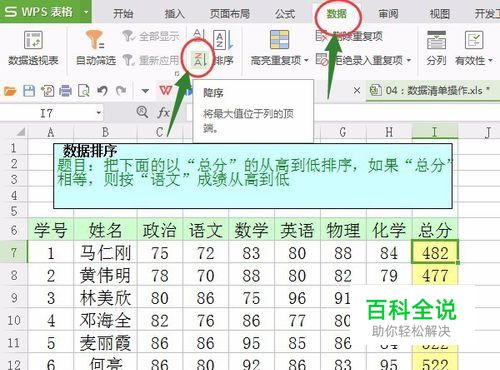Click the fx insert function icon
This screenshot has width=500, height=370.
click(164, 113)
